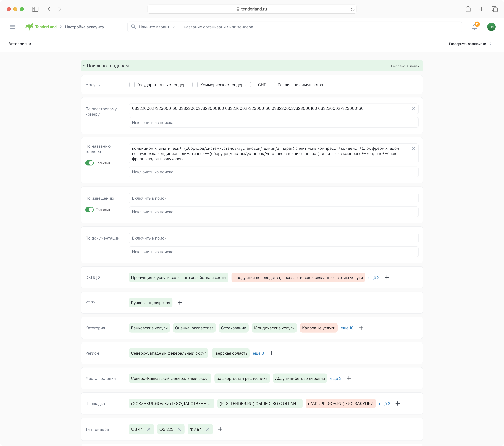Collapse the Поиск по тендерам section
This screenshot has height=446, width=504.
coord(84,66)
